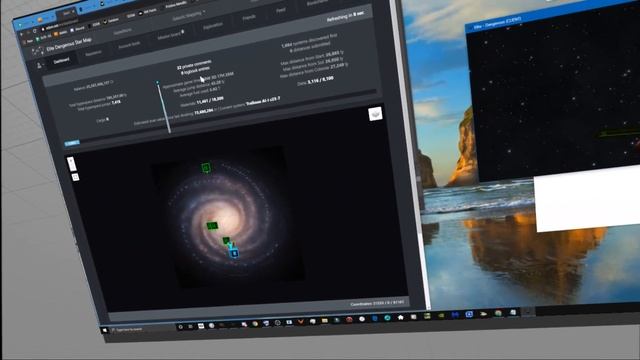Image resolution: width=640 pixels, height=360 pixels.
Task: Open the Feed menu item
Action: pyautogui.click(x=280, y=10)
